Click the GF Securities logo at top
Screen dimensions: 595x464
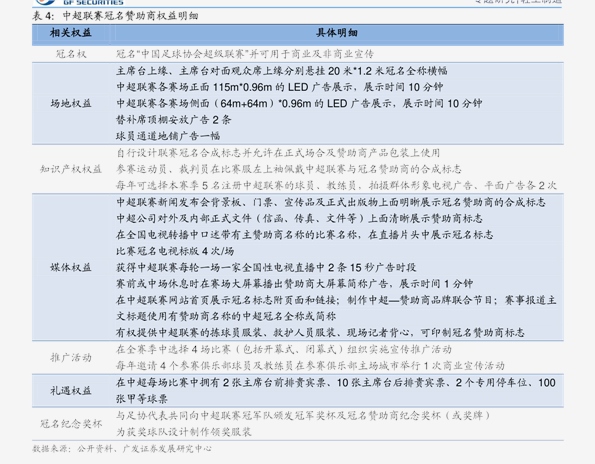point(79,2)
